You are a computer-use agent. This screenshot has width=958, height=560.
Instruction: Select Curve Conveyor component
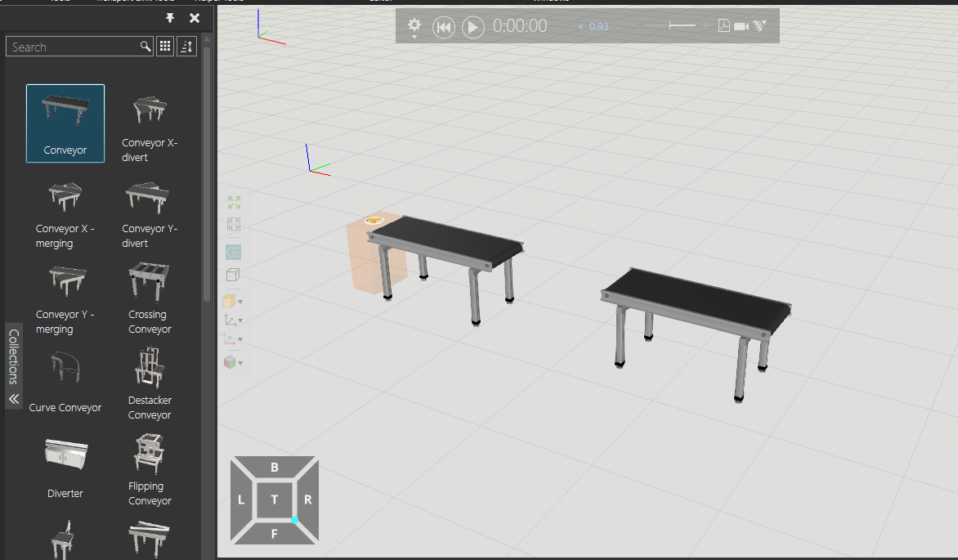[65, 382]
